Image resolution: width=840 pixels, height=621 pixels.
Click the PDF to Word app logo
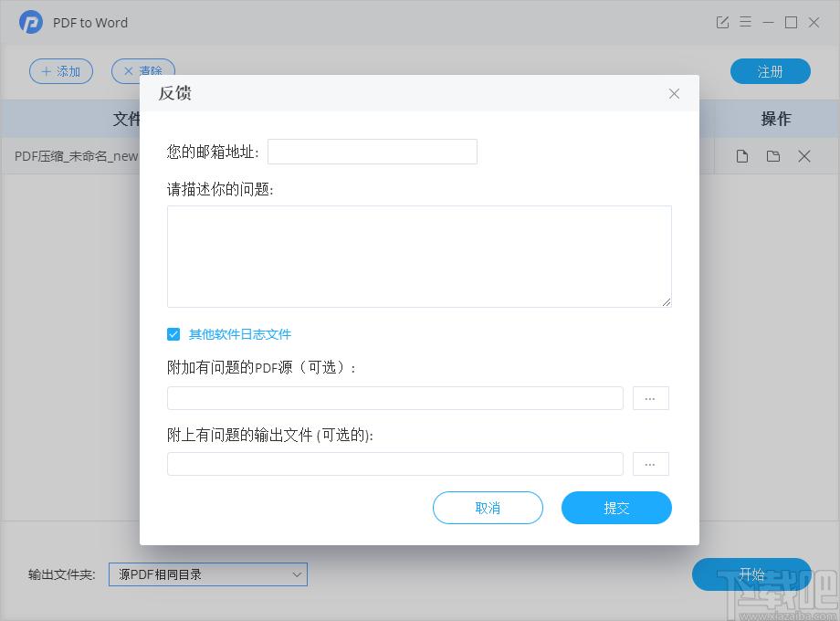click(31, 23)
